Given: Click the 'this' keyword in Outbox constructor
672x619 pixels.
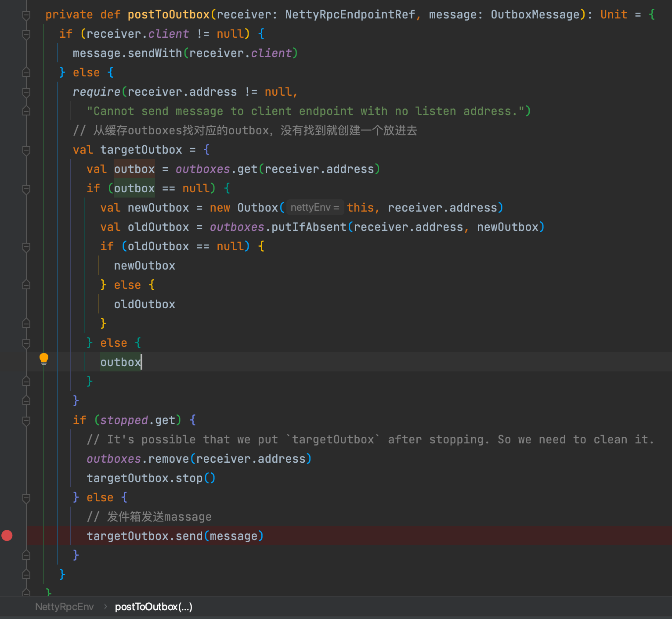Looking at the screenshot, I should click(360, 208).
